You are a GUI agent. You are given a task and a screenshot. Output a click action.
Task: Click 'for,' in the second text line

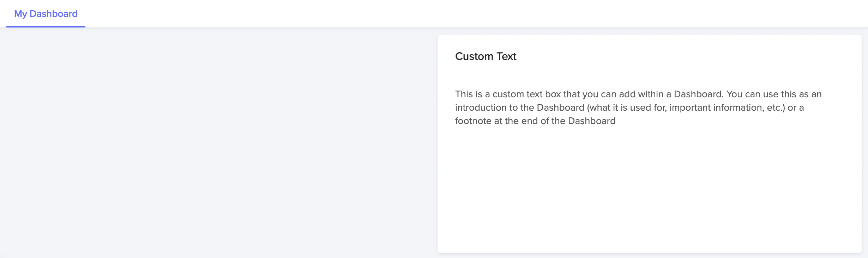[x=660, y=107]
